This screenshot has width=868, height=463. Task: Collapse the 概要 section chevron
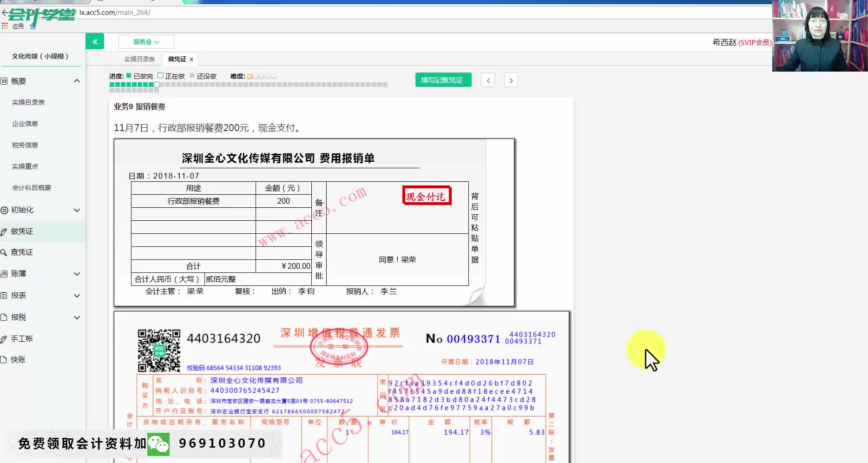click(x=77, y=80)
